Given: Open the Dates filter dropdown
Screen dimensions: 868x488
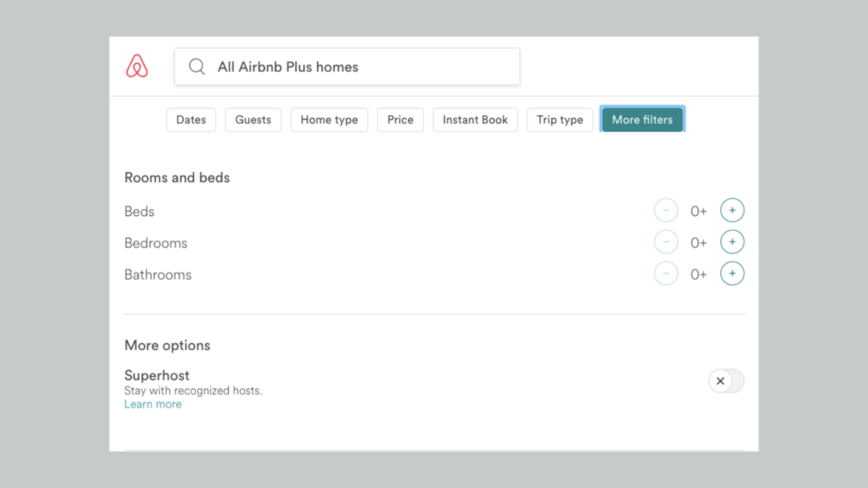Looking at the screenshot, I should click(x=191, y=119).
